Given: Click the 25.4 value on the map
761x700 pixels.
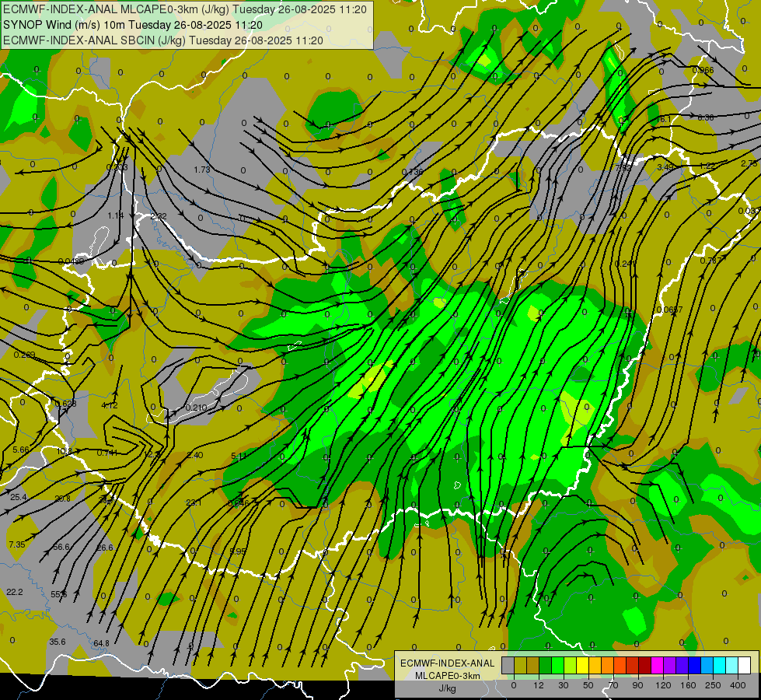Looking at the screenshot, I should [19, 497].
